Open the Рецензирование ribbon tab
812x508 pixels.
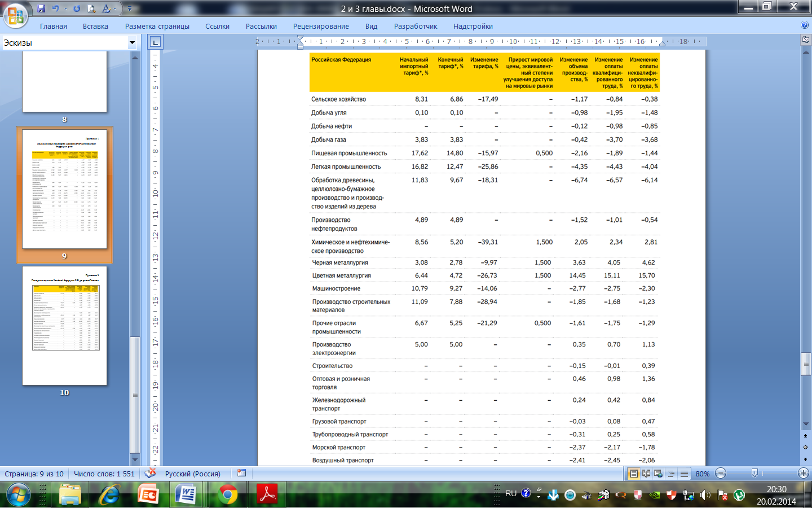[321, 27]
